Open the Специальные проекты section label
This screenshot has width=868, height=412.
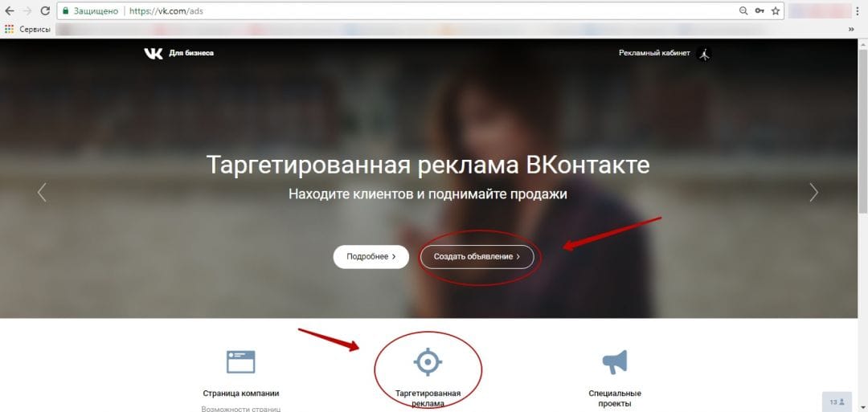pos(615,398)
